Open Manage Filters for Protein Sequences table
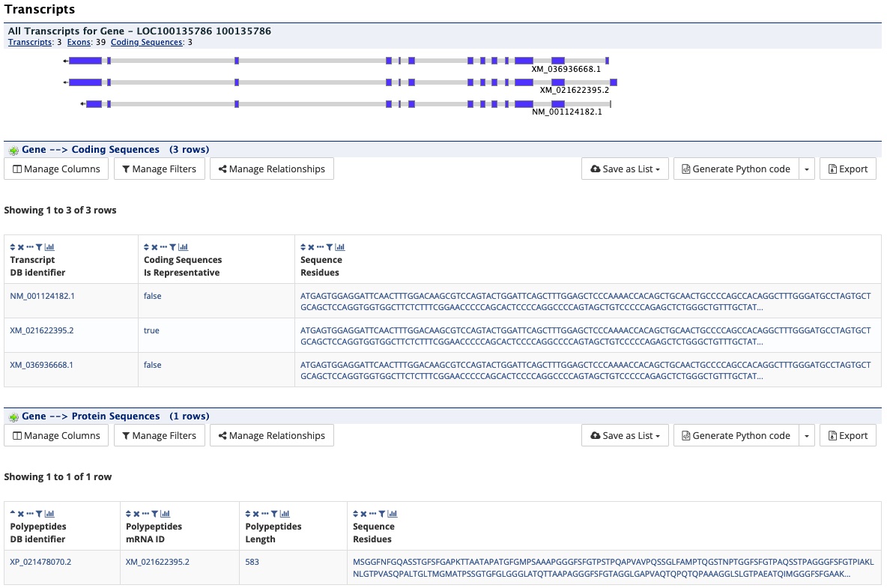The height and width of the screenshot is (588, 887). 160,436
